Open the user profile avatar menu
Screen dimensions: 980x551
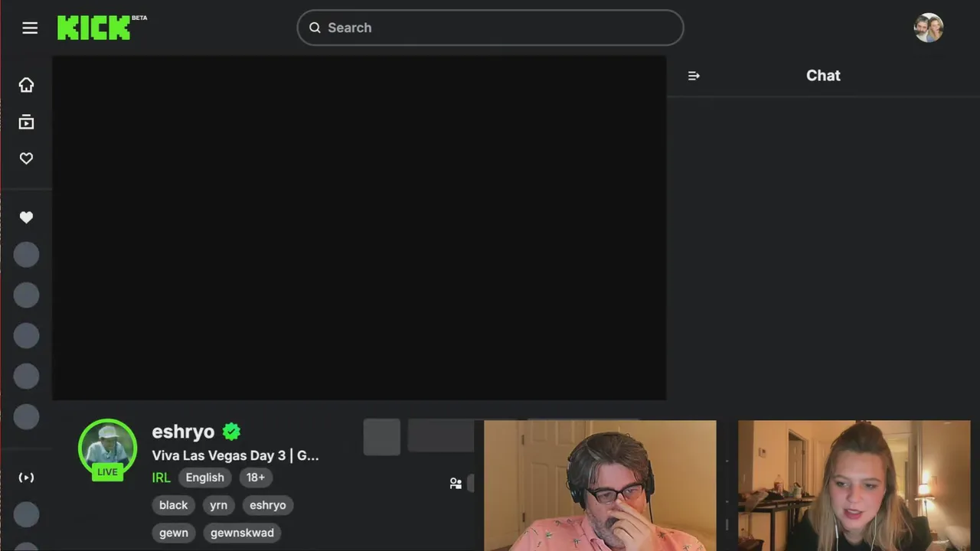pos(929,28)
